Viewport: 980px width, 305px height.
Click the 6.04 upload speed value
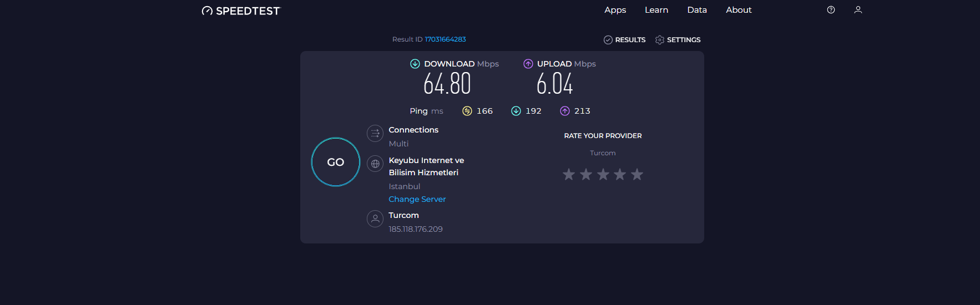click(554, 84)
